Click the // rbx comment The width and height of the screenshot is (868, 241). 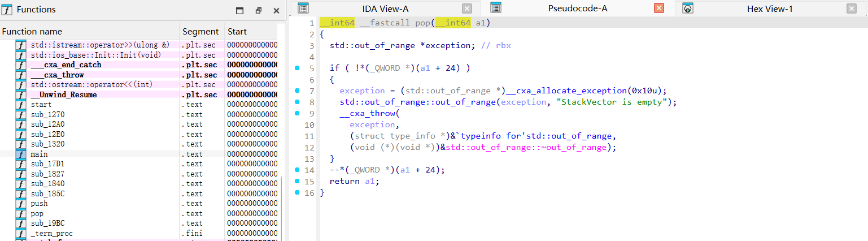click(x=496, y=45)
